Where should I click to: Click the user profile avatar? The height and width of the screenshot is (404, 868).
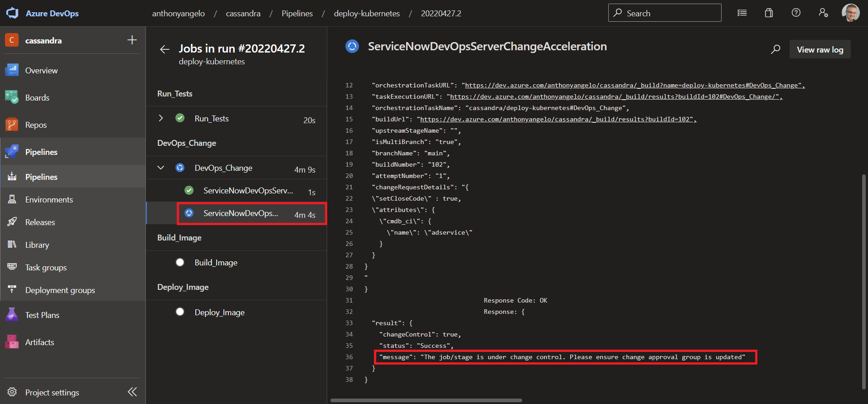coord(850,13)
